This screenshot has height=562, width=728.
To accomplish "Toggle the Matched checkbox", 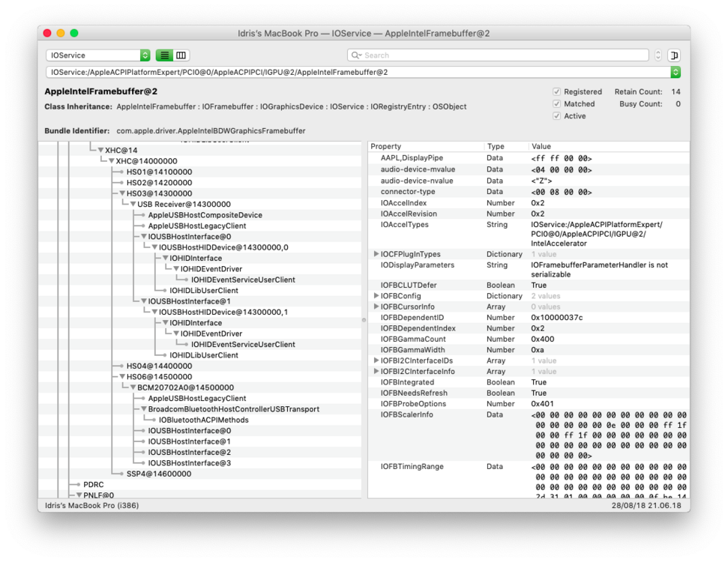I will 556,104.
